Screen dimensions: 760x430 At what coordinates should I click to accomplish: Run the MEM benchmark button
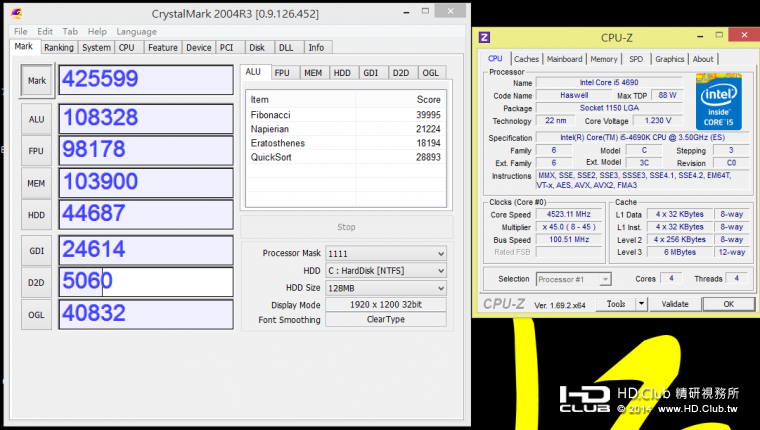tap(36, 183)
